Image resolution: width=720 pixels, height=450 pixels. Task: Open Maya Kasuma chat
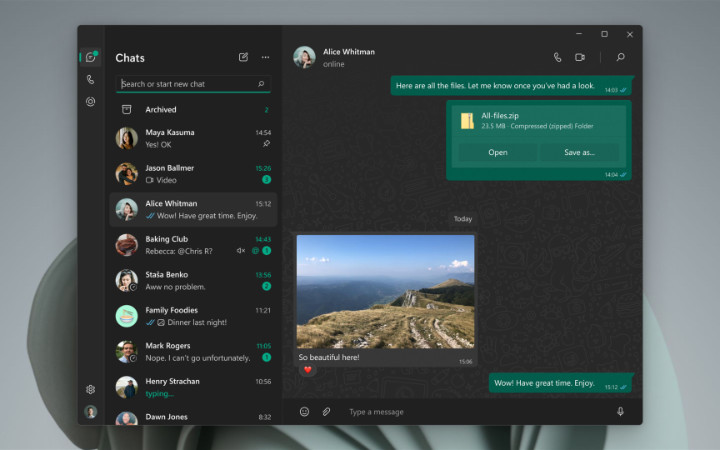pos(193,138)
